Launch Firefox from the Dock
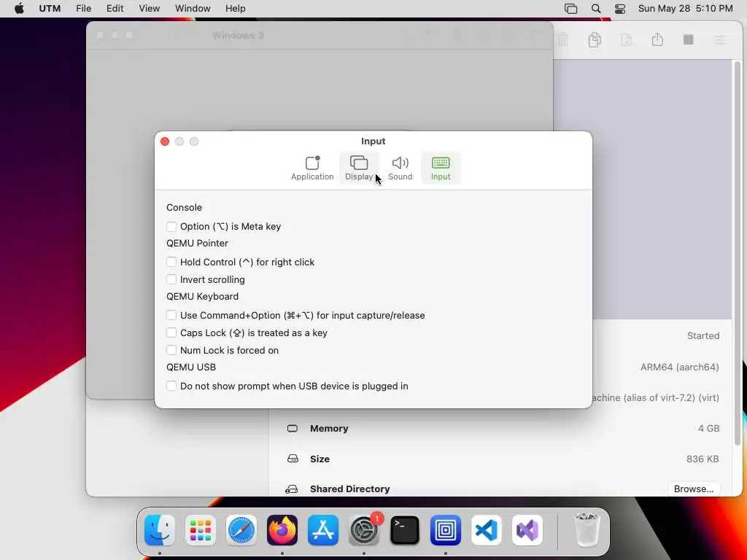 tap(282, 530)
